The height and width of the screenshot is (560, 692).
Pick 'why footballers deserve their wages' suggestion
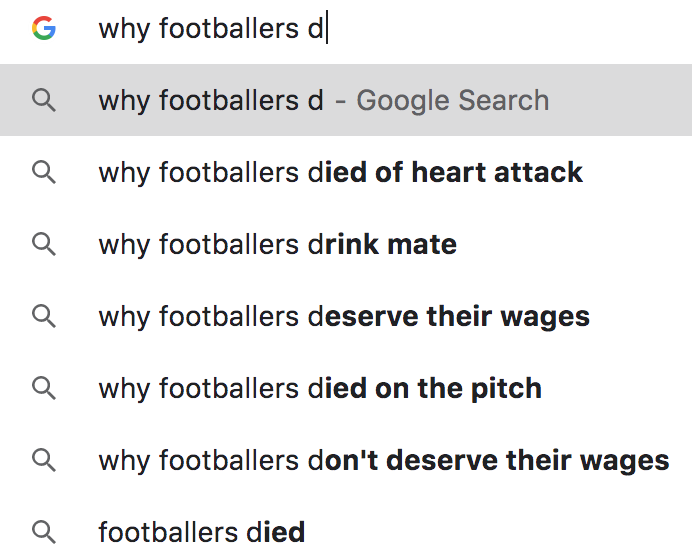click(346, 316)
